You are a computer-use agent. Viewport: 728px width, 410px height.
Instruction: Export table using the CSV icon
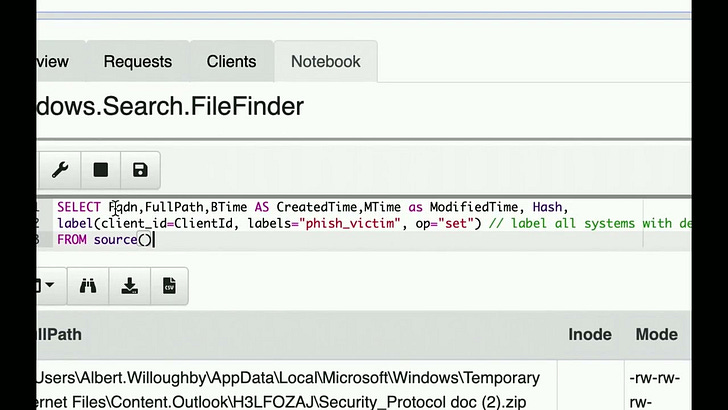tap(169, 286)
